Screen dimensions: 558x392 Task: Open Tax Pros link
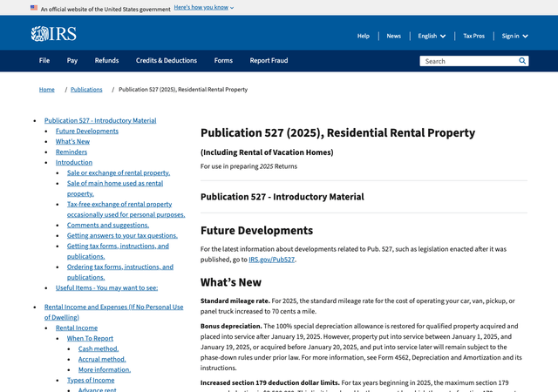point(473,36)
